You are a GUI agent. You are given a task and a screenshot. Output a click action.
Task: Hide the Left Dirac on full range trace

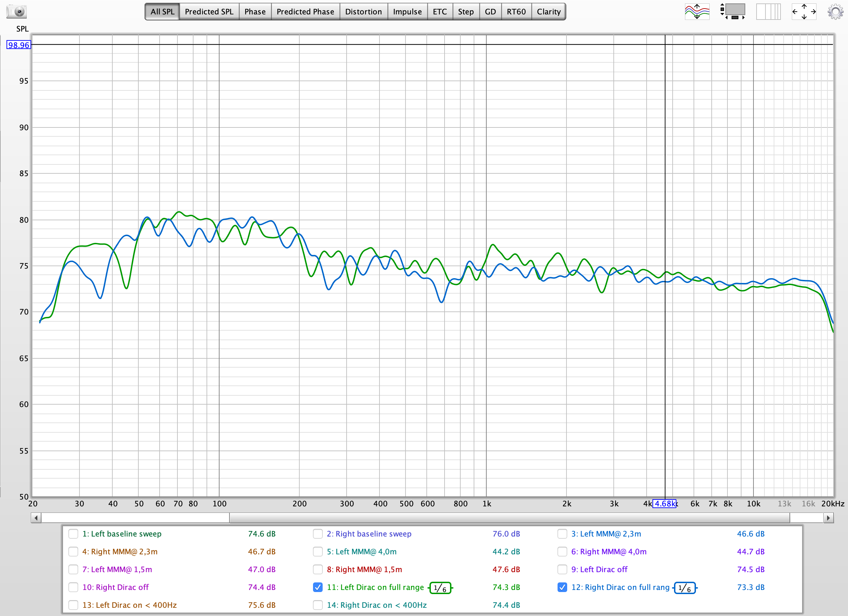(x=318, y=587)
